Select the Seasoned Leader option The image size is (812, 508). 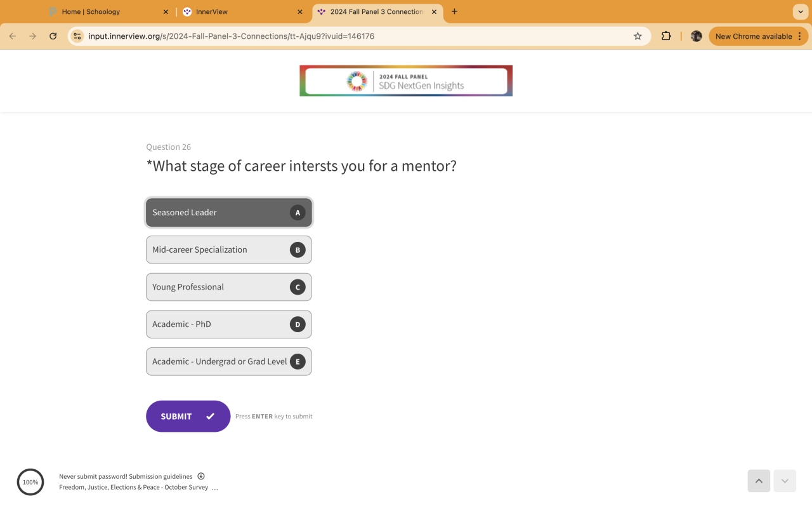pos(228,213)
